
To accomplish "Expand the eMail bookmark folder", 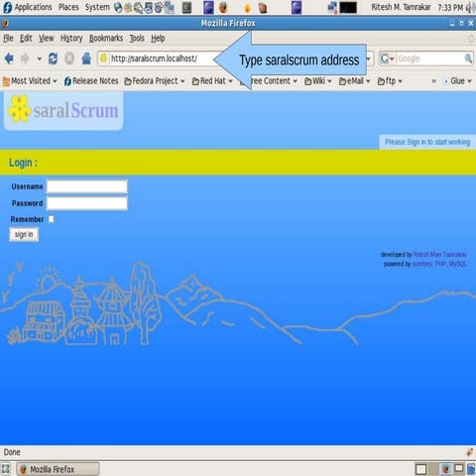I will pos(354,81).
